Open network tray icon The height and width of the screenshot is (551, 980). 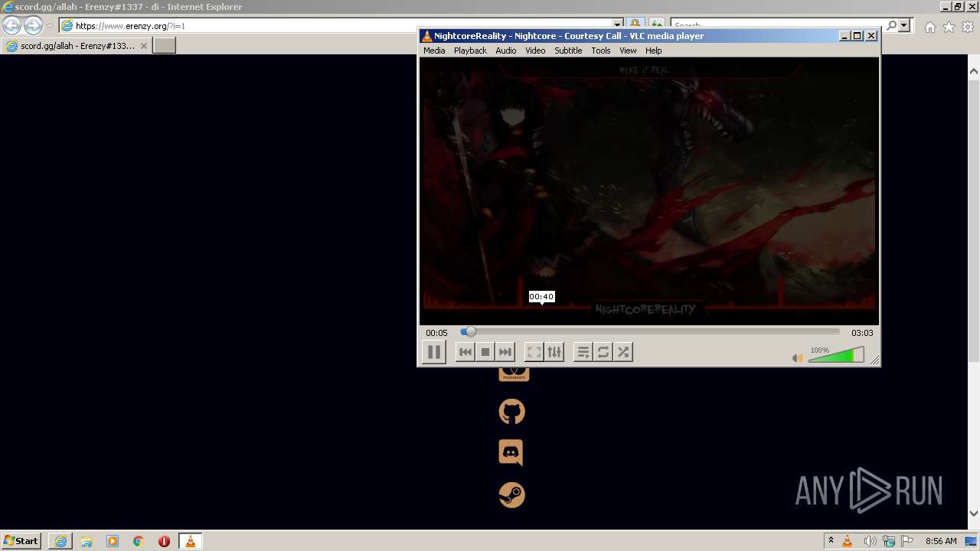[x=888, y=541]
